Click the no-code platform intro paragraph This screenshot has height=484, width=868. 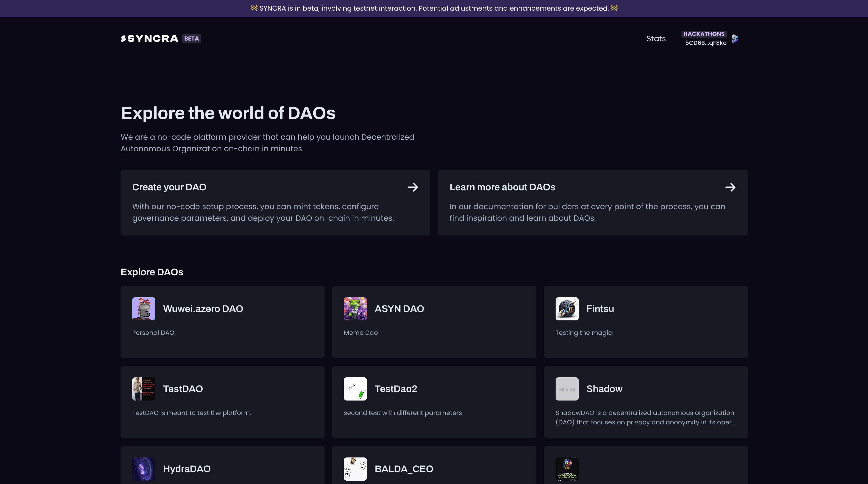pyautogui.click(x=267, y=143)
